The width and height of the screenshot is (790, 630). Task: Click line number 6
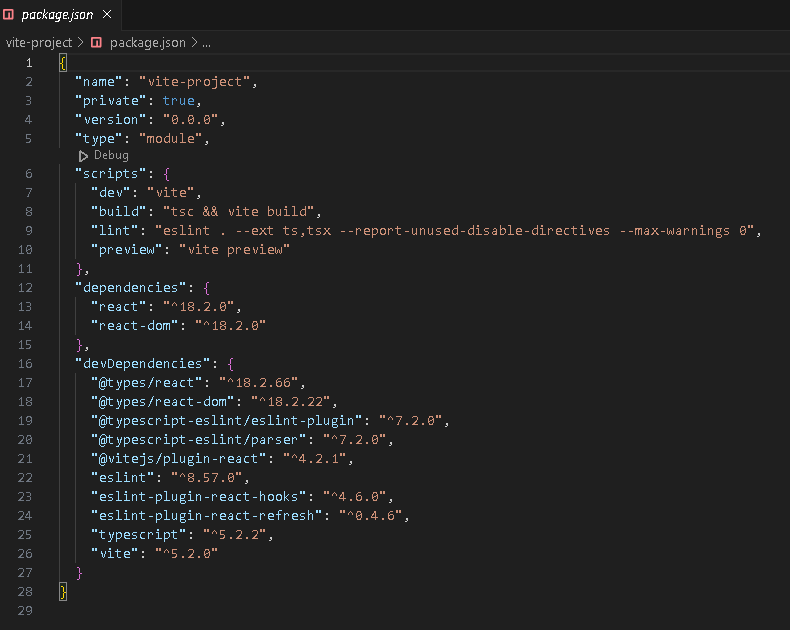point(29,174)
